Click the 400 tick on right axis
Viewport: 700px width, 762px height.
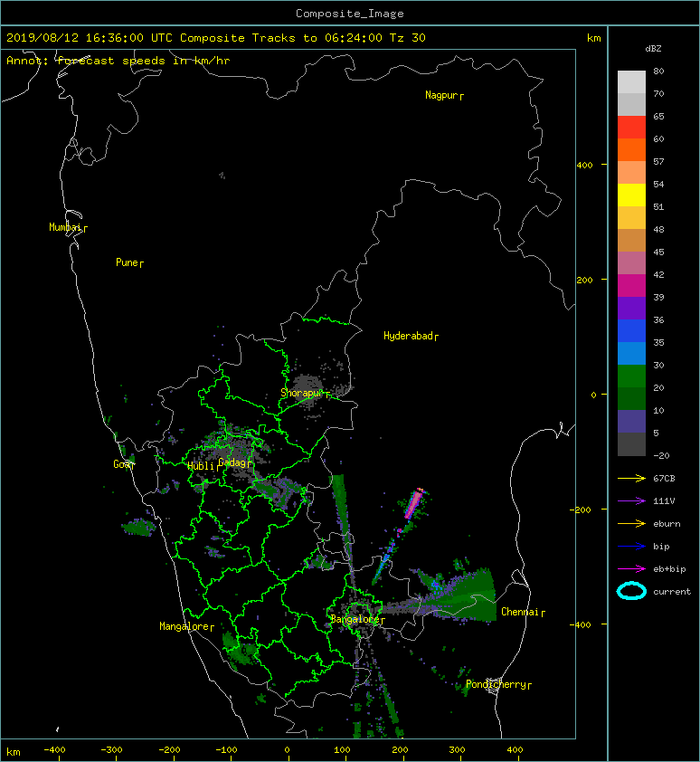coord(585,166)
